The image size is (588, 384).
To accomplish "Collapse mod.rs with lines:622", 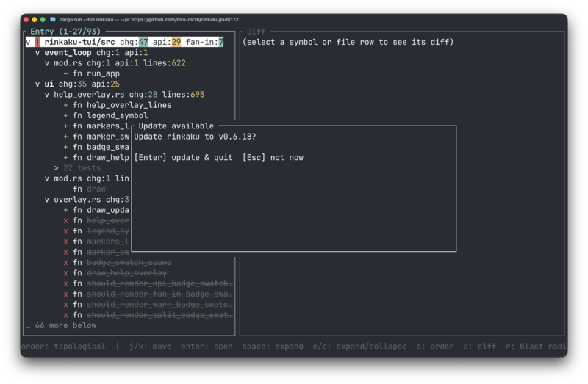I will [x=47, y=63].
